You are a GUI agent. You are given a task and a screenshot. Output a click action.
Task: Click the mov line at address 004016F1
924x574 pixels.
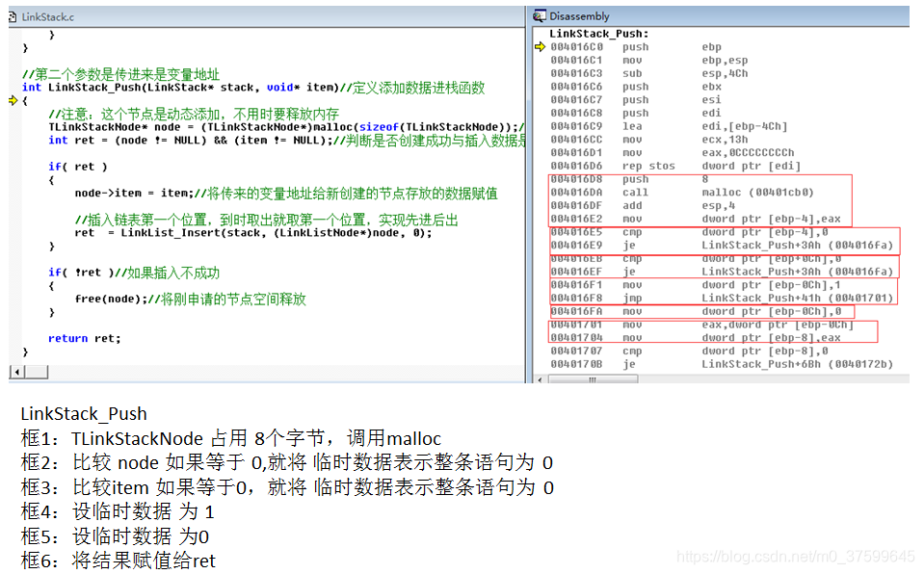point(696,285)
